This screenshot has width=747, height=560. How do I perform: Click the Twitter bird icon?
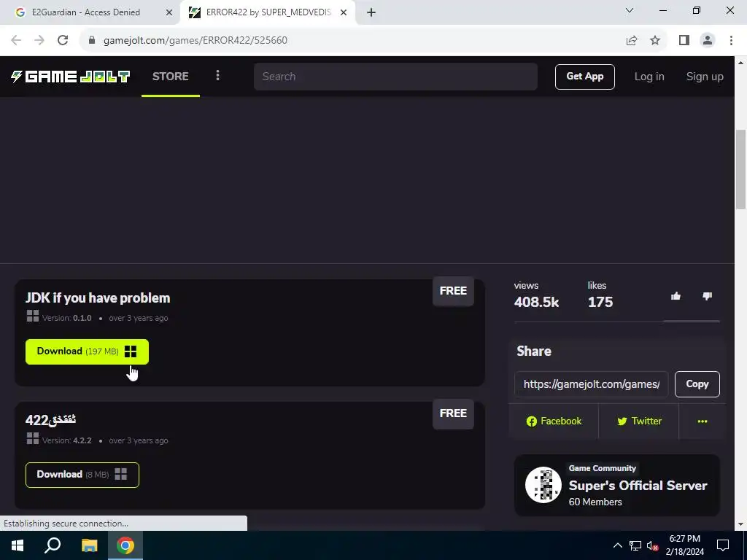tap(622, 421)
